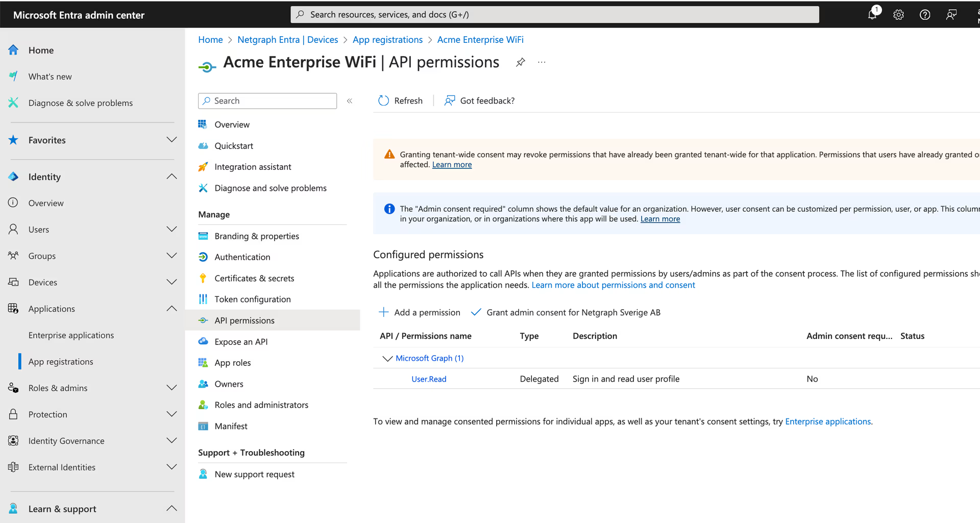Expand the Users menu chevron

click(171, 229)
